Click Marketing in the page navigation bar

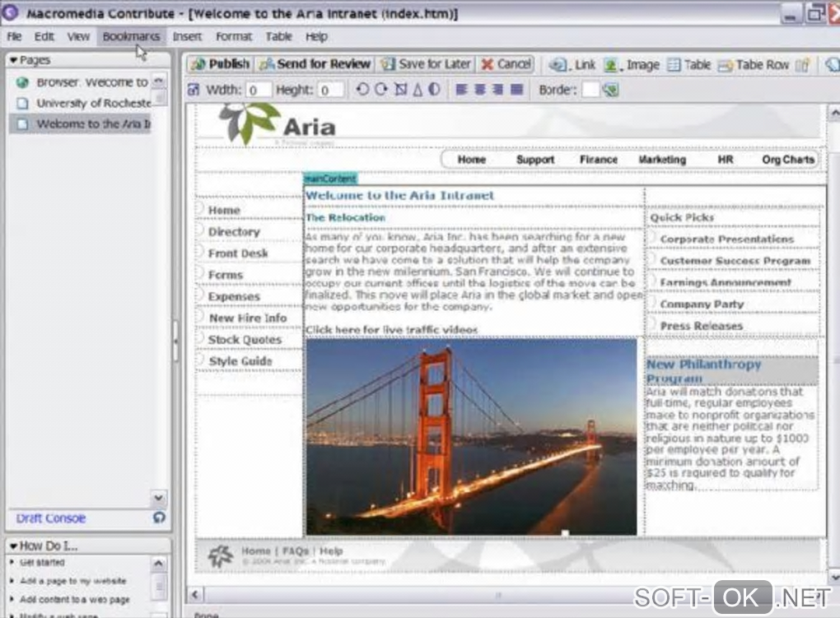coord(662,160)
